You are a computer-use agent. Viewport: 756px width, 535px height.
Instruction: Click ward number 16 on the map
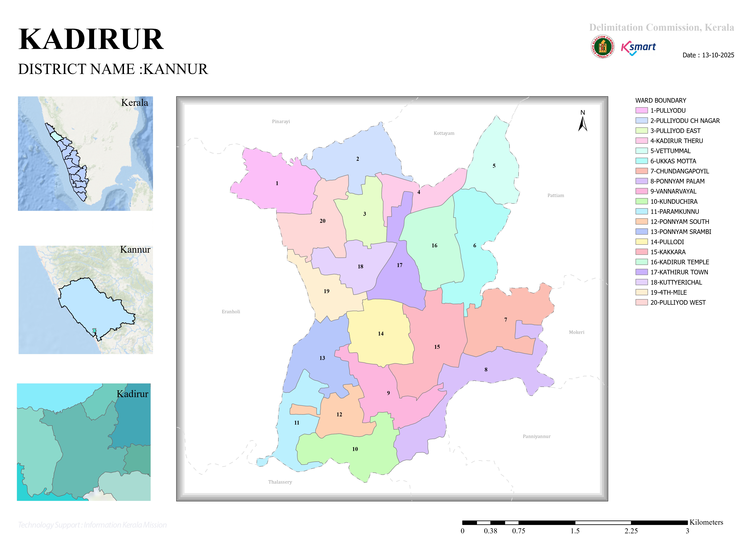tap(434, 245)
